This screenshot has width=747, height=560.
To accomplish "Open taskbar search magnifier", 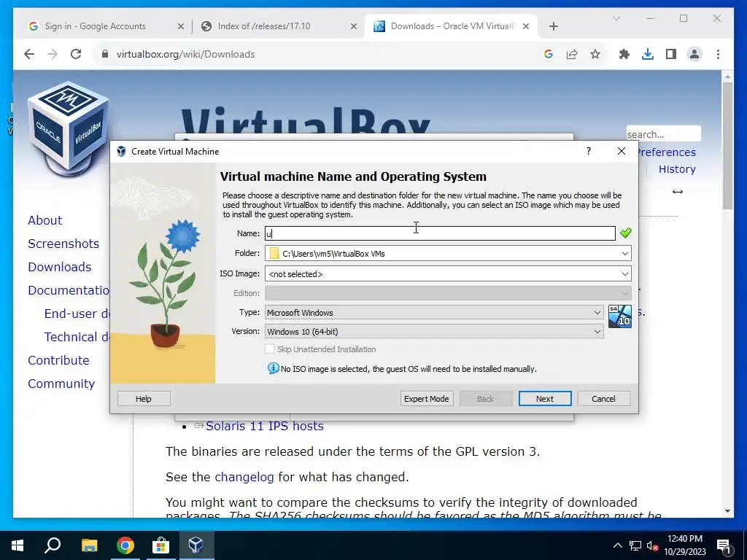I will (x=53, y=545).
